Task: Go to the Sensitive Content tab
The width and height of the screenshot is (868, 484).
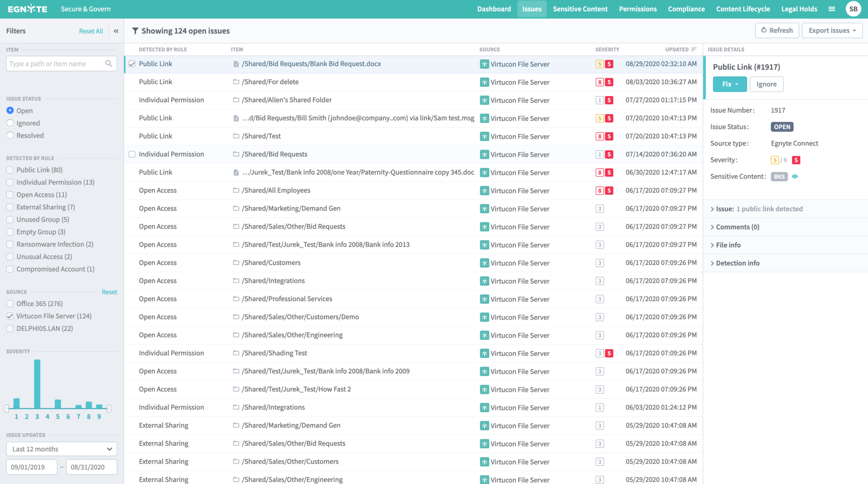Action: click(580, 9)
